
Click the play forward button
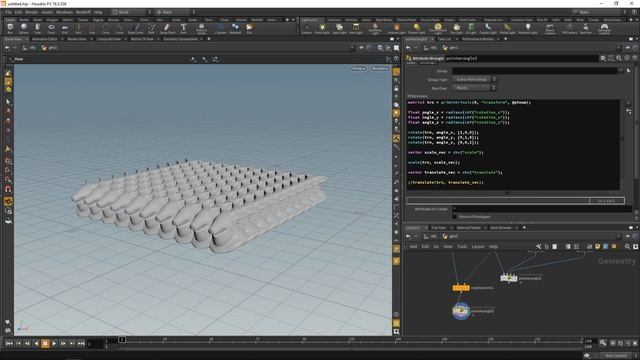(54, 344)
